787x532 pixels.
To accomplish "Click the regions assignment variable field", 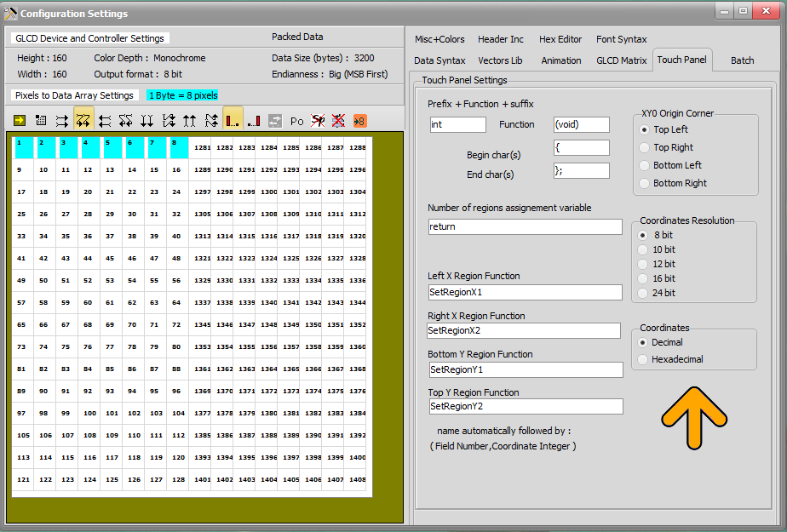I will click(x=526, y=226).
